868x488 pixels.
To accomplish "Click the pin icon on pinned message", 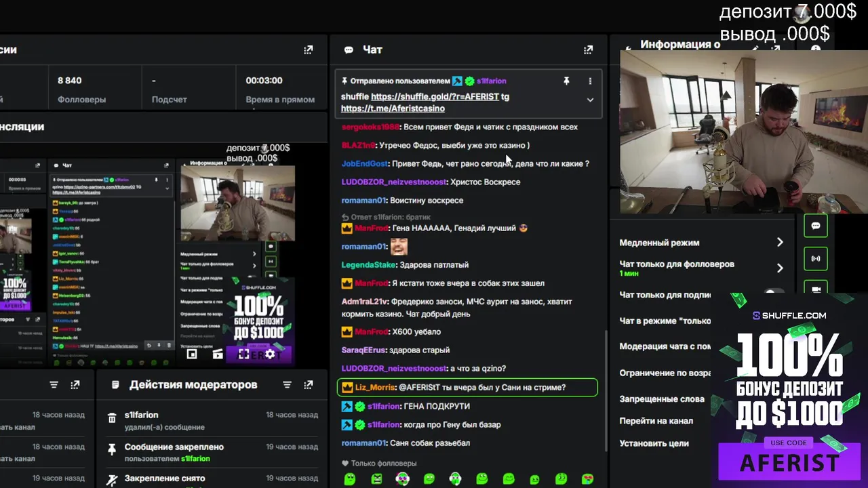I will [566, 81].
